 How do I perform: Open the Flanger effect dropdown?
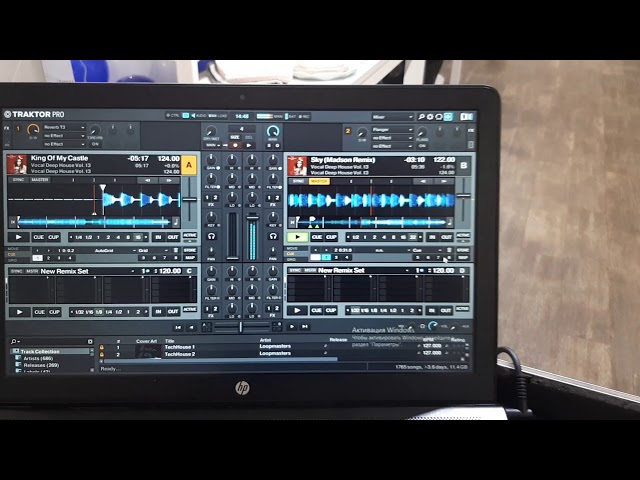point(392,129)
